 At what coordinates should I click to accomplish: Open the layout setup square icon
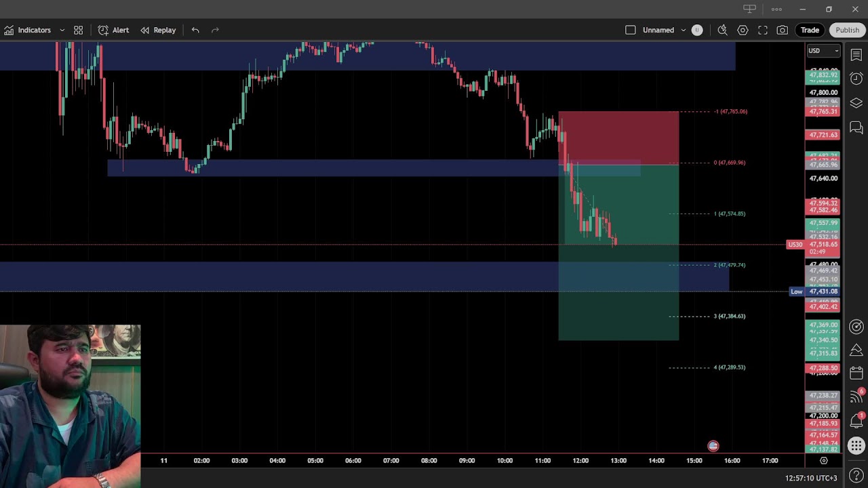(630, 30)
